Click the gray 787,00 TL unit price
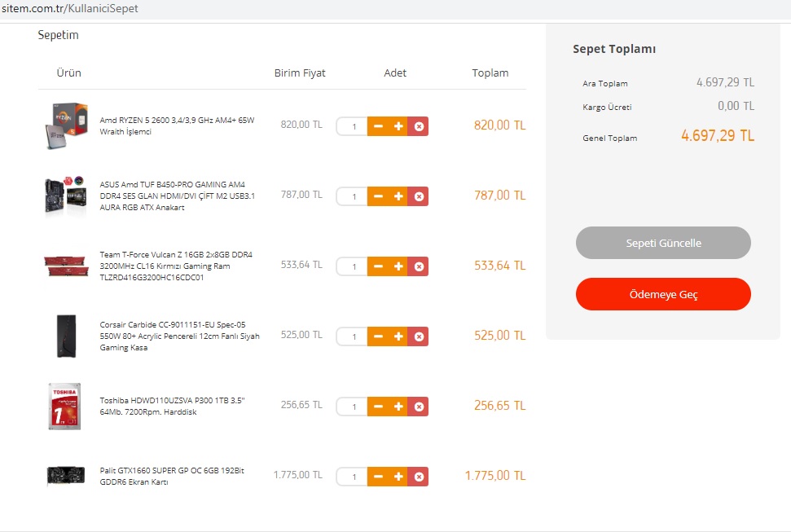The height and width of the screenshot is (532, 791). click(301, 195)
